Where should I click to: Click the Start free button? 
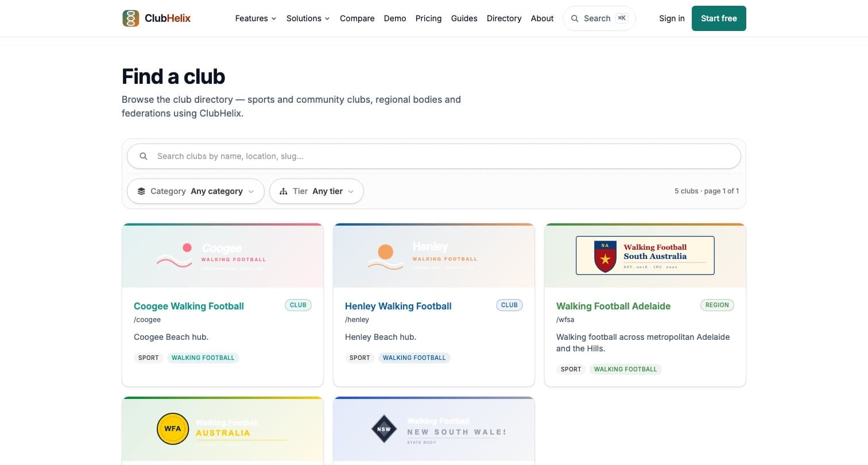[x=719, y=18]
